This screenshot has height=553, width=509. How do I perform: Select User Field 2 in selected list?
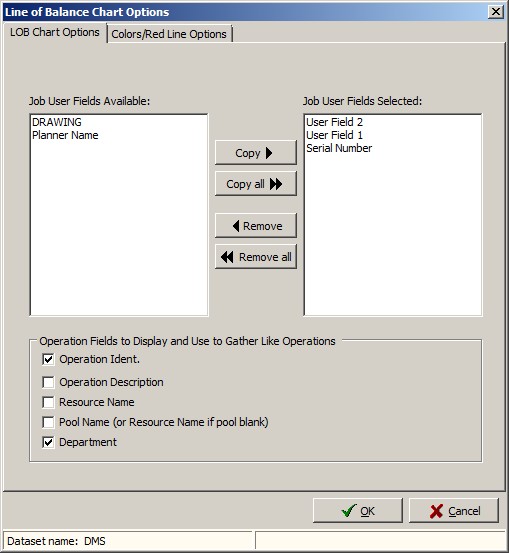pyautogui.click(x=334, y=122)
